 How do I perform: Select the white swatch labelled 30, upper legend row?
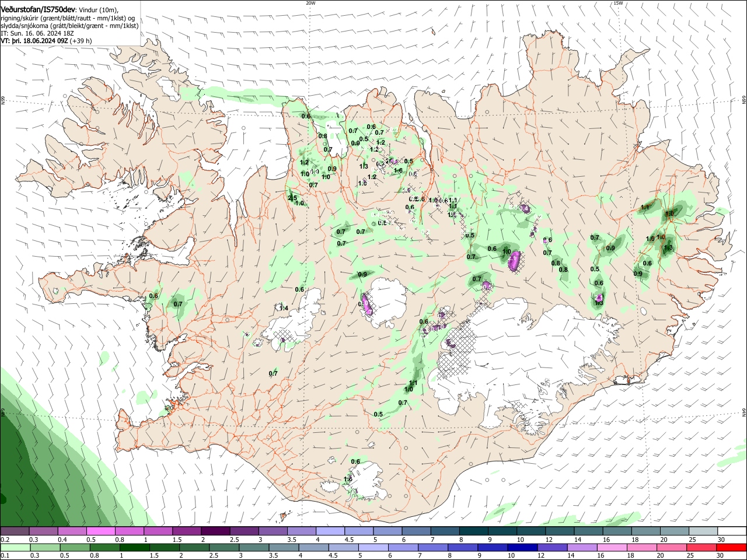pos(732,531)
